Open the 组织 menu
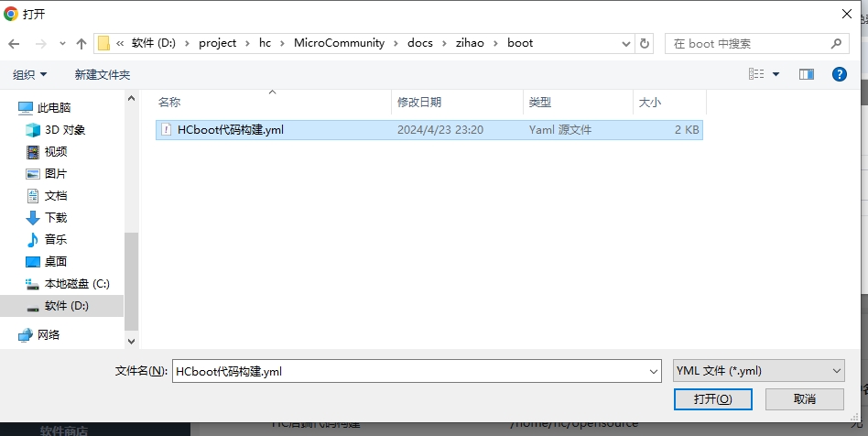Image resolution: width=868 pixels, height=436 pixels. (29, 74)
